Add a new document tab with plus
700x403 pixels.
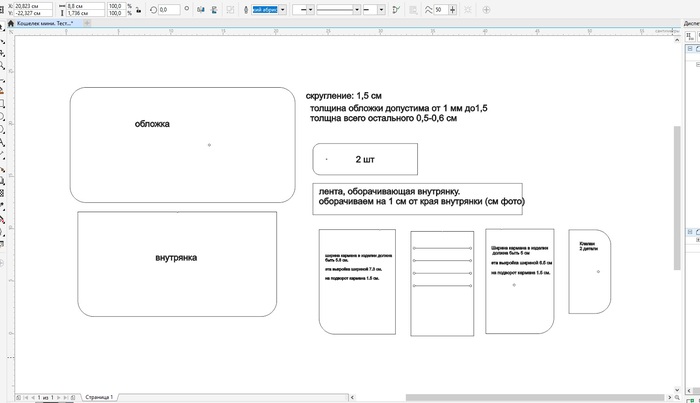click(x=88, y=23)
